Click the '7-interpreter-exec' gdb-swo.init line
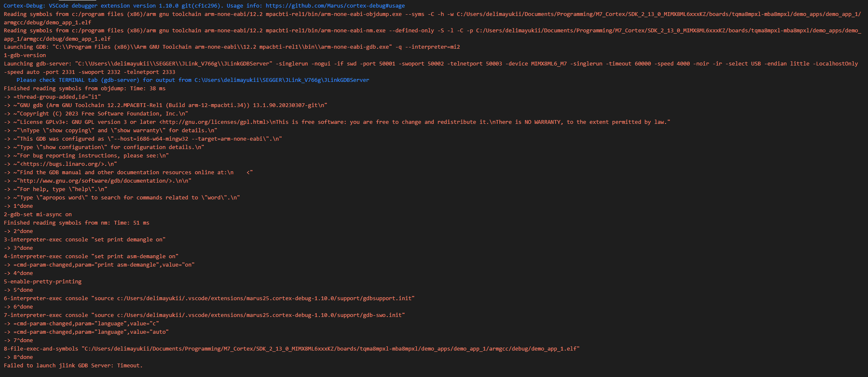Screen dimensions: 868x377 (x=204, y=315)
